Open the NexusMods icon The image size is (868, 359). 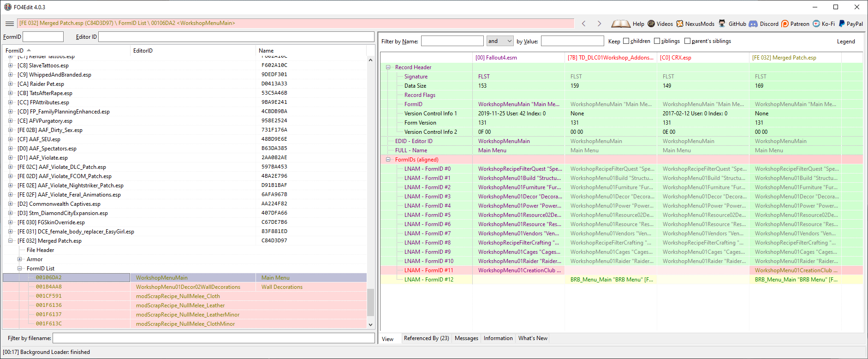pyautogui.click(x=680, y=24)
